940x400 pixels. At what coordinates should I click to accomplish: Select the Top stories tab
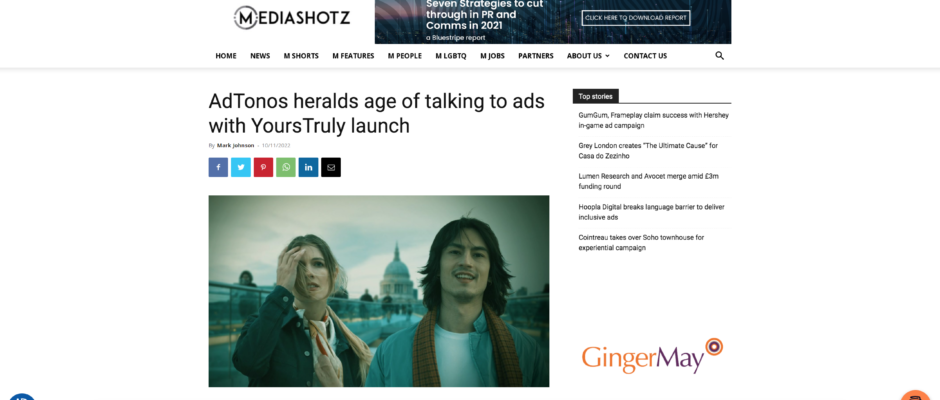click(595, 96)
